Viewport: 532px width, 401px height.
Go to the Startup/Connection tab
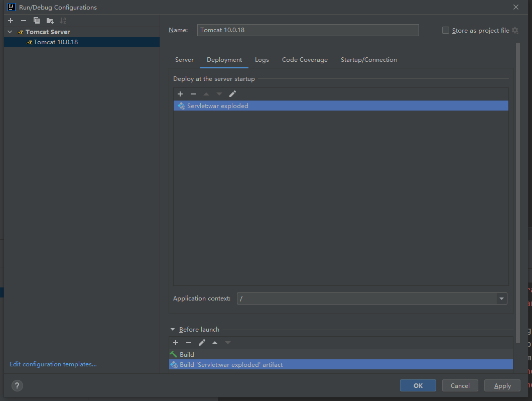(368, 60)
